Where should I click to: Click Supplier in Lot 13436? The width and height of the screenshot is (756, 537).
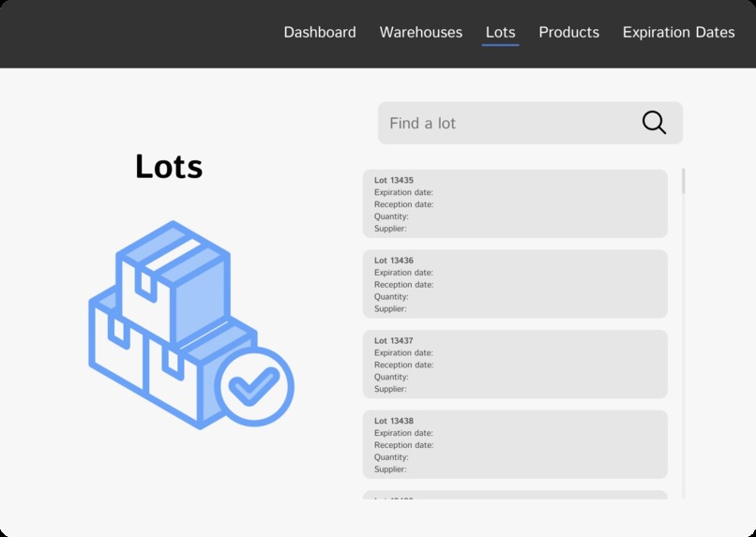[x=390, y=308]
